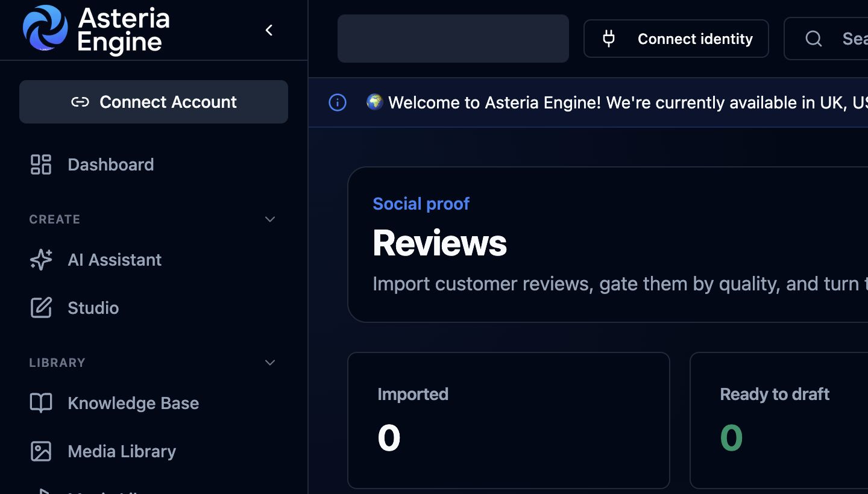This screenshot has width=868, height=494.
Task: Click the blank placeholder box in header
Action: click(x=453, y=39)
